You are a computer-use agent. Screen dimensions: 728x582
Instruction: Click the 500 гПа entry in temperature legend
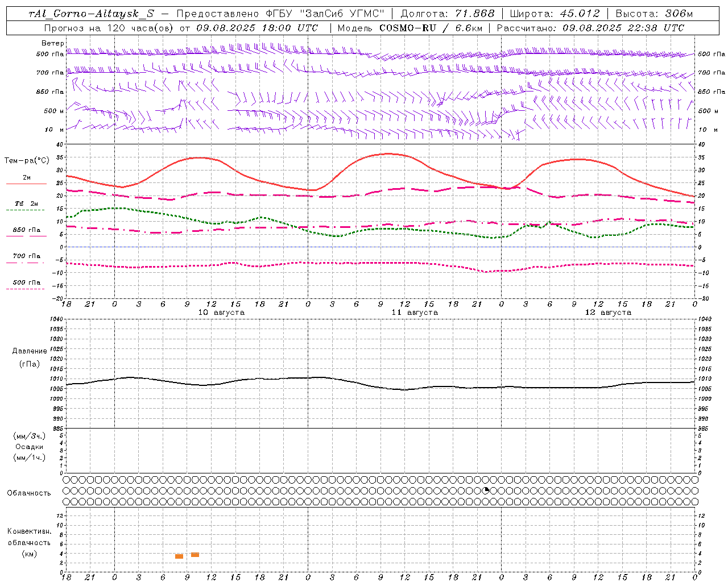click(27, 282)
